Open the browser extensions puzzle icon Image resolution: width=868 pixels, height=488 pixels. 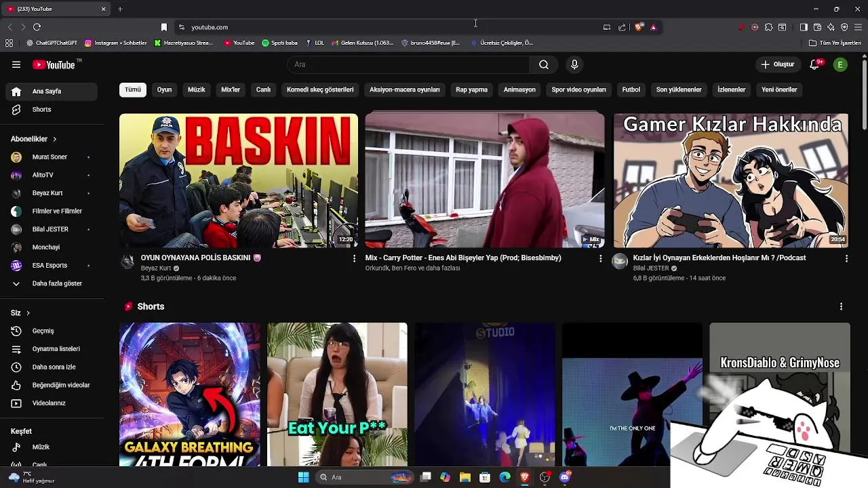click(x=768, y=27)
